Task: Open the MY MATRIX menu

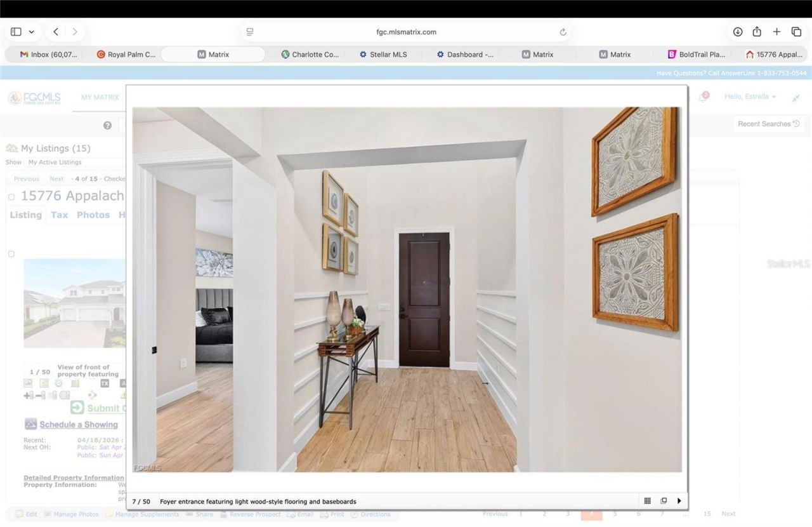Action: point(100,97)
